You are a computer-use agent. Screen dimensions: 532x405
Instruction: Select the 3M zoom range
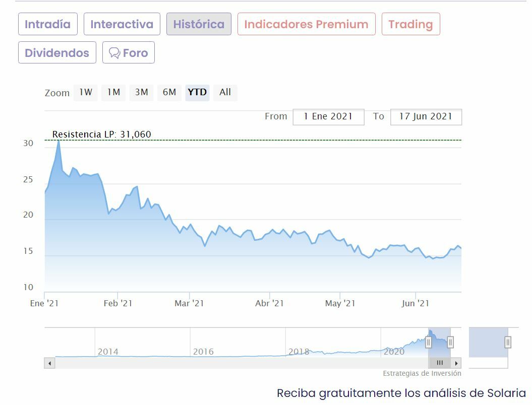point(141,92)
